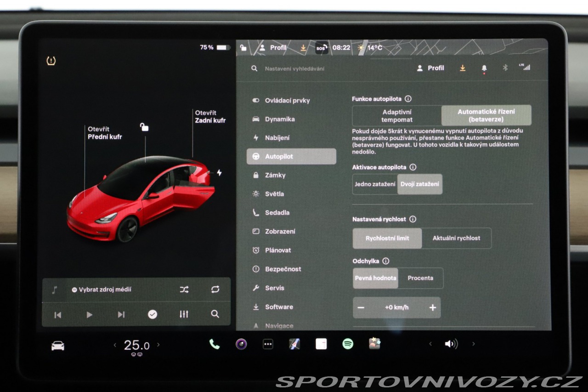Click the padlock icon above car
588x392 pixels.
point(144,127)
